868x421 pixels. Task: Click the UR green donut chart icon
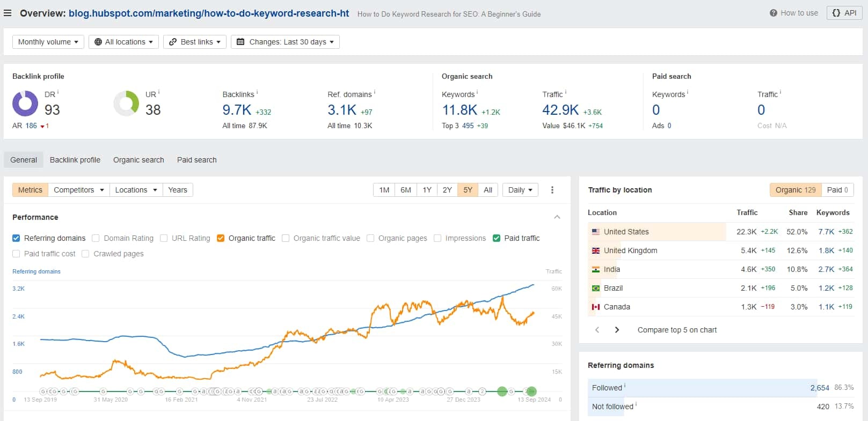[x=126, y=104]
